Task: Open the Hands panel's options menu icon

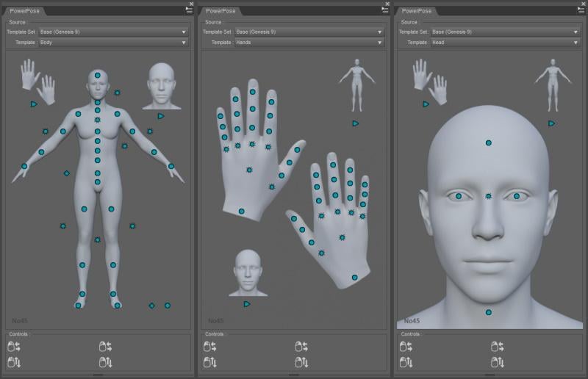Action: tap(385, 10)
